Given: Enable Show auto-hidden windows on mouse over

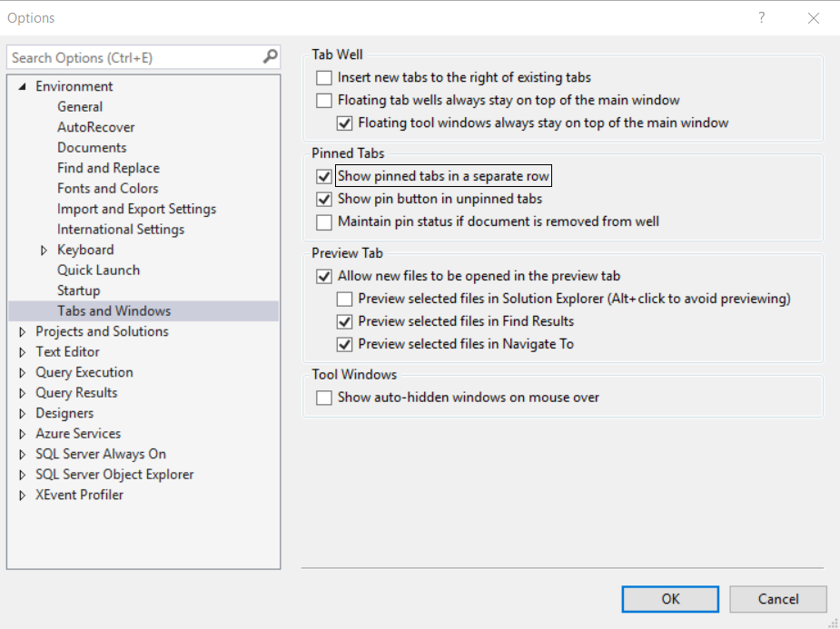Looking at the screenshot, I should pyautogui.click(x=324, y=398).
